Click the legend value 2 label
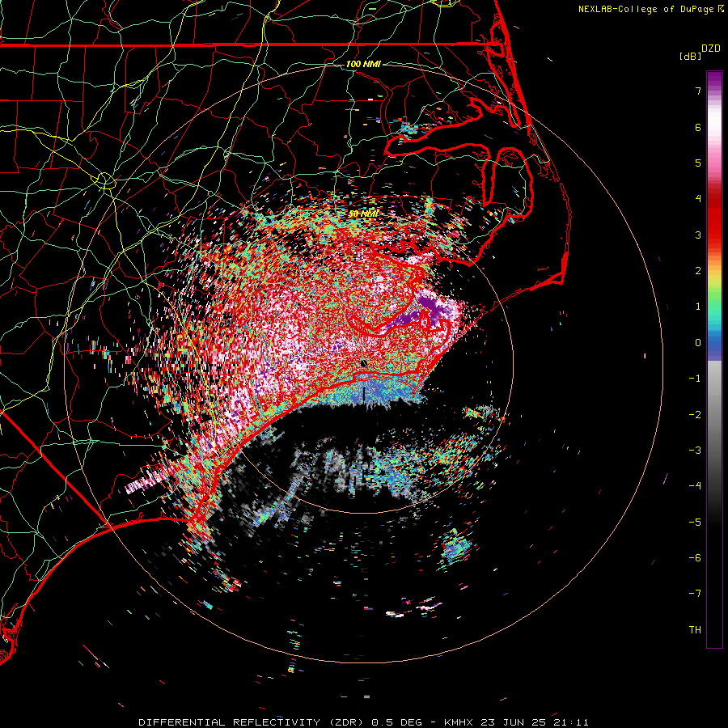 click(698, 271)
